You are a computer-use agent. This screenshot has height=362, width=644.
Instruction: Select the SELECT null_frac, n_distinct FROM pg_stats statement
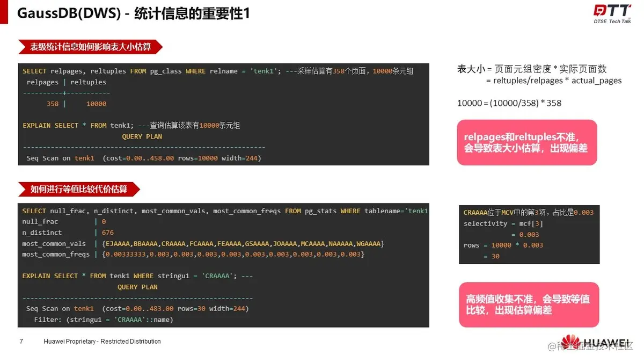pos(225,211)
